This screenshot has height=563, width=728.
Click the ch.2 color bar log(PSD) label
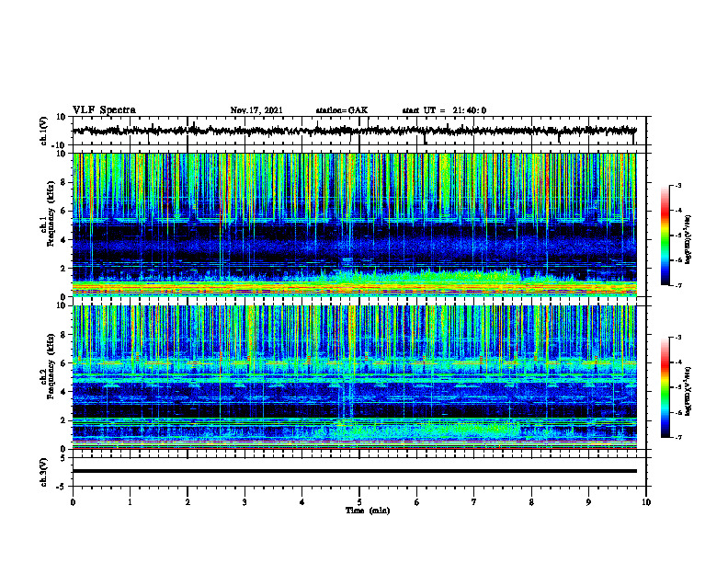(x=688, y=390)
